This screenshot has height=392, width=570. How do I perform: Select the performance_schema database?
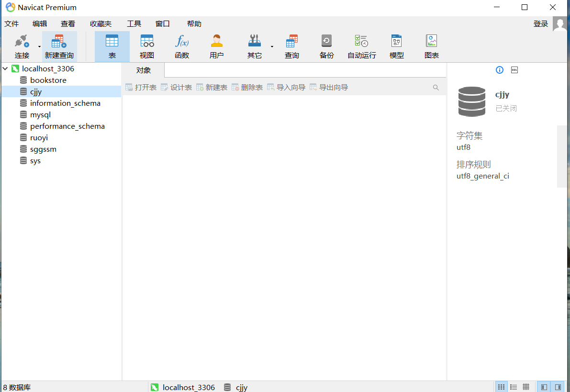(67, 126)
